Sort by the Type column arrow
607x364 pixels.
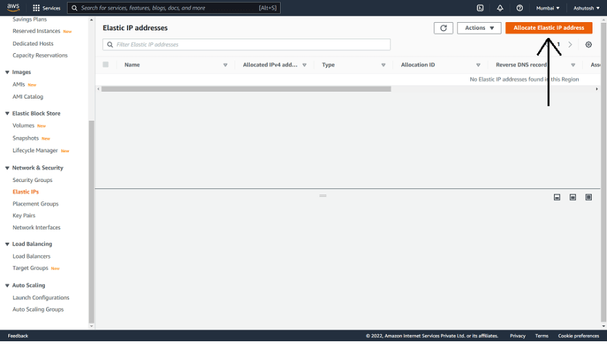coord(384,65)
